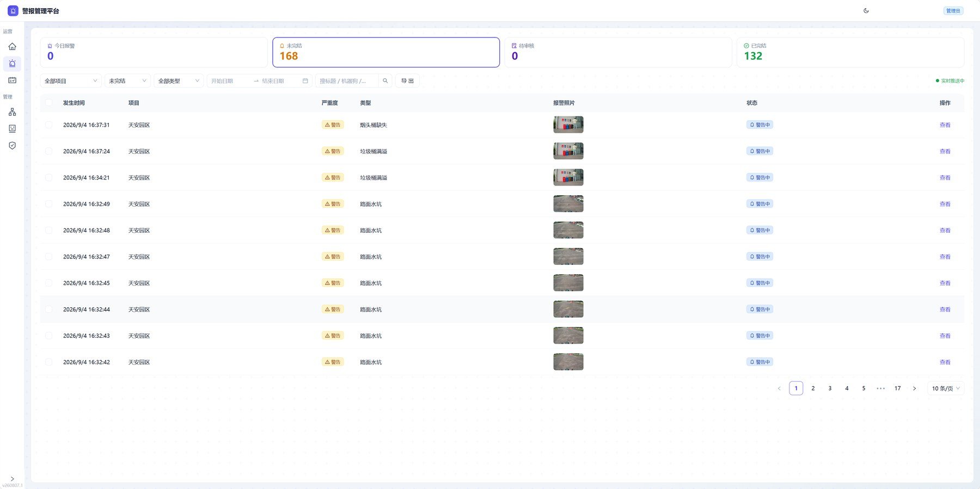Toggle the select-all header checkbox
Screen dimensions: 980x489
click(49, 103)
